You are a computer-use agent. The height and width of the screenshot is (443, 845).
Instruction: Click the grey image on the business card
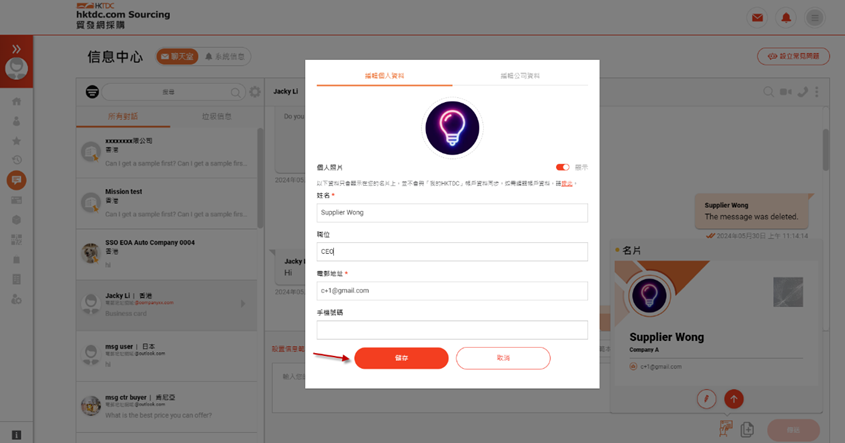coord(788,292)
